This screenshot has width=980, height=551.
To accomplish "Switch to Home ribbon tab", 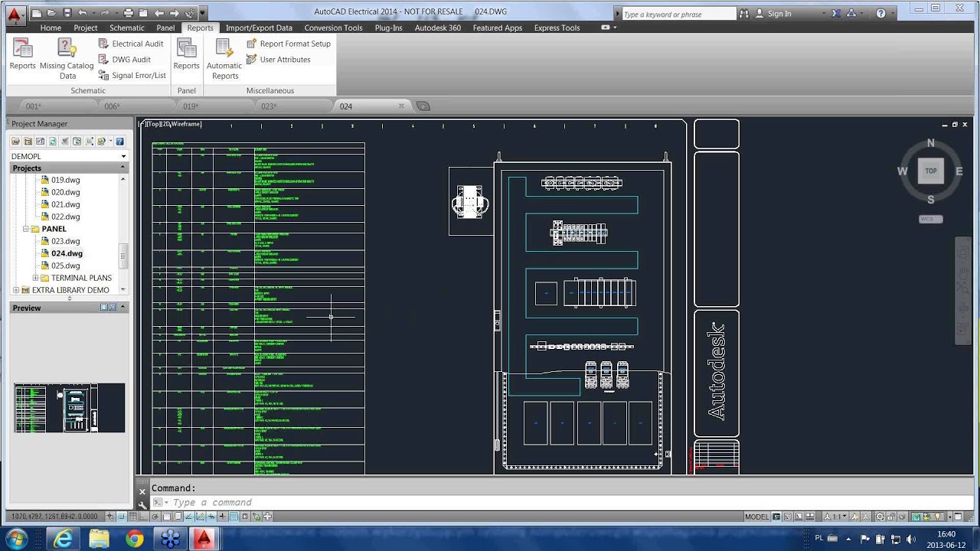I will click(x=51, y=28).
